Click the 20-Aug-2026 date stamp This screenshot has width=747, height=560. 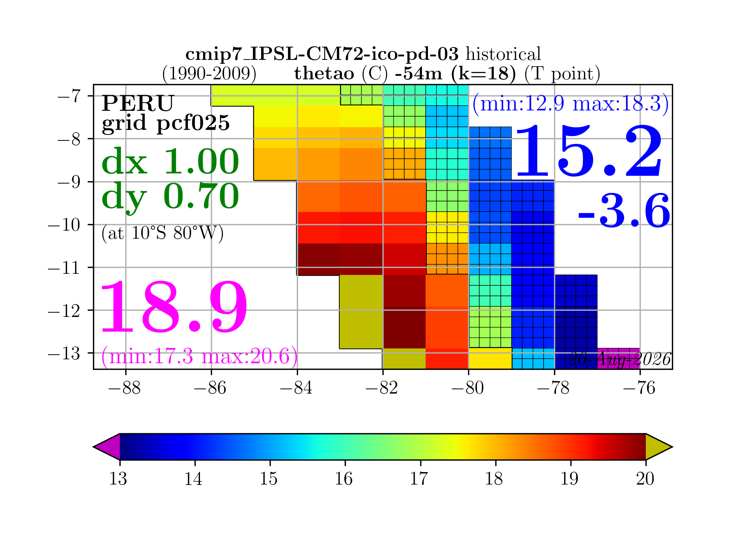coord(619,359)
